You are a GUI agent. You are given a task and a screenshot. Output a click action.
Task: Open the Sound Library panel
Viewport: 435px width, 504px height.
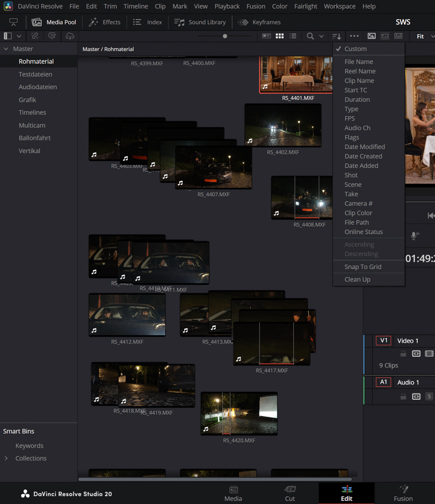point(200,22)
